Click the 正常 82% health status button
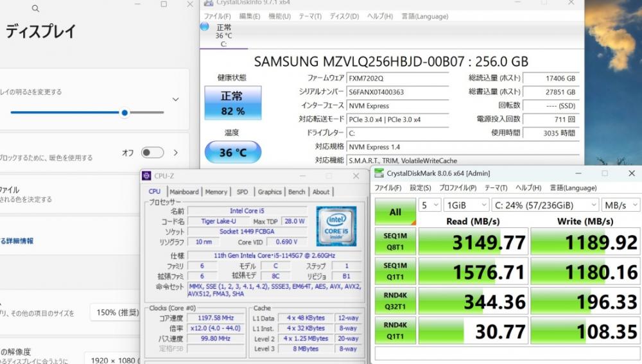Viewport: 642px width, 364px height. (233, 103)
